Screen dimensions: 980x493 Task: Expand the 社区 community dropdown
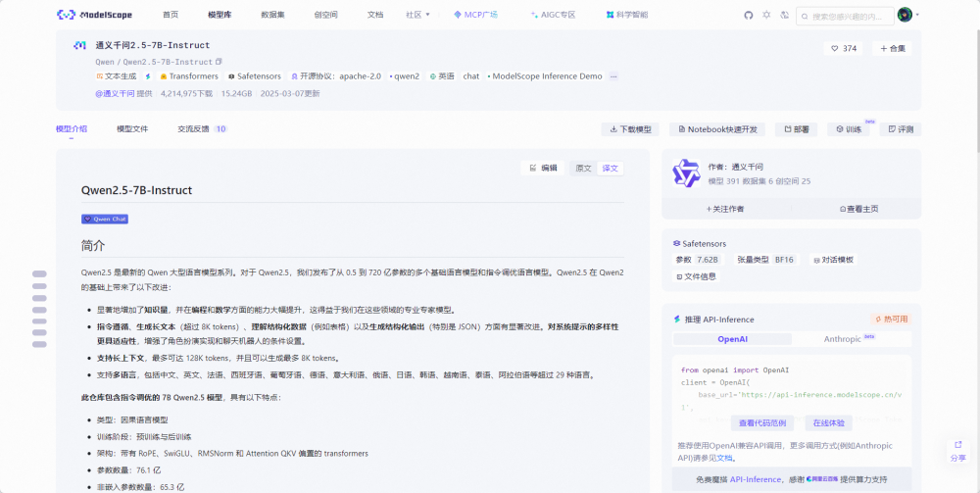tap(417, 15)
